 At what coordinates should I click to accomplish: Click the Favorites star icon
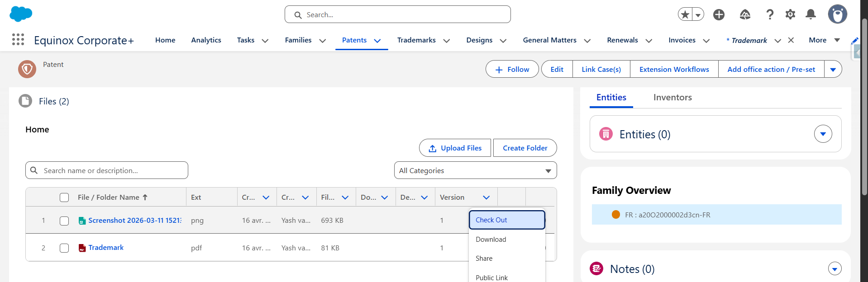(x=685, y=14)
